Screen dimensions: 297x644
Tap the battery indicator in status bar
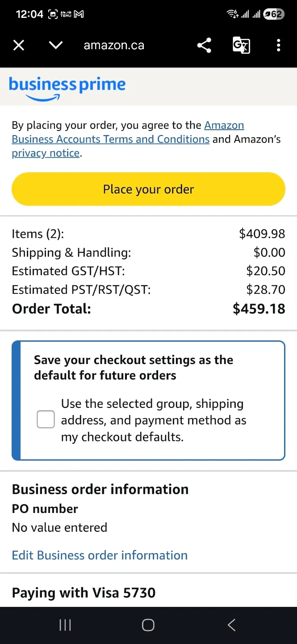pos(273,14)
